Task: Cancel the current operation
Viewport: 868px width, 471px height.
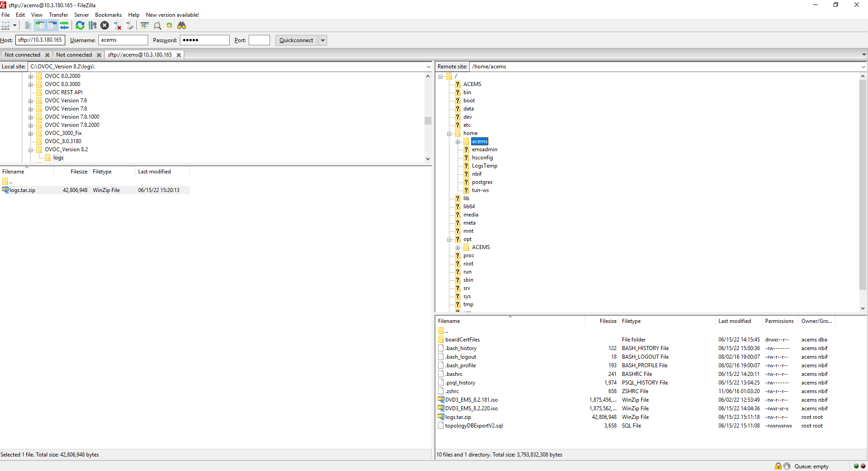Action: click(105, 26)
